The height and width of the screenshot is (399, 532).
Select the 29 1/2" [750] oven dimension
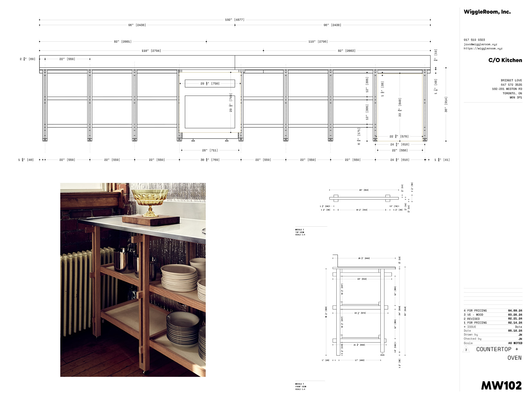pos(210,84)
